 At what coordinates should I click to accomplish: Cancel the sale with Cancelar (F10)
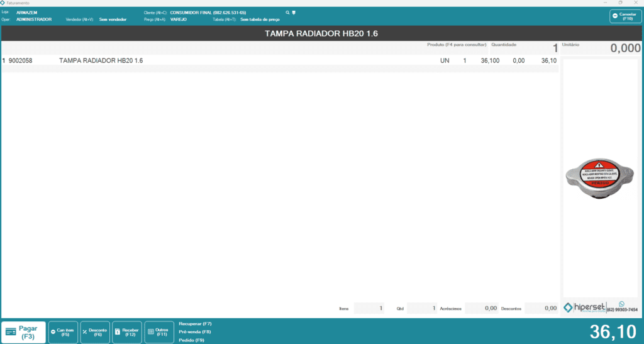(x=625, y=16)
